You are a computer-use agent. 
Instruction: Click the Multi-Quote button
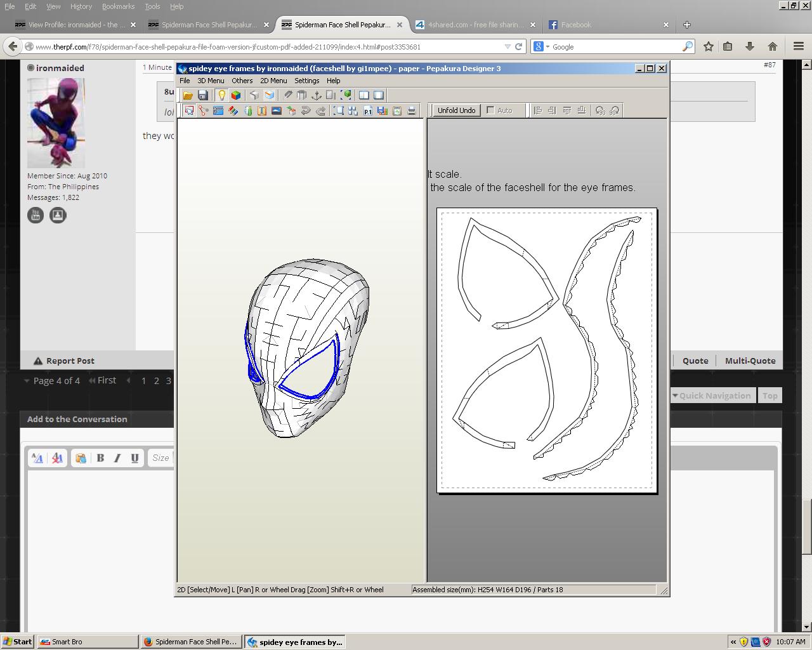point(750,361)
